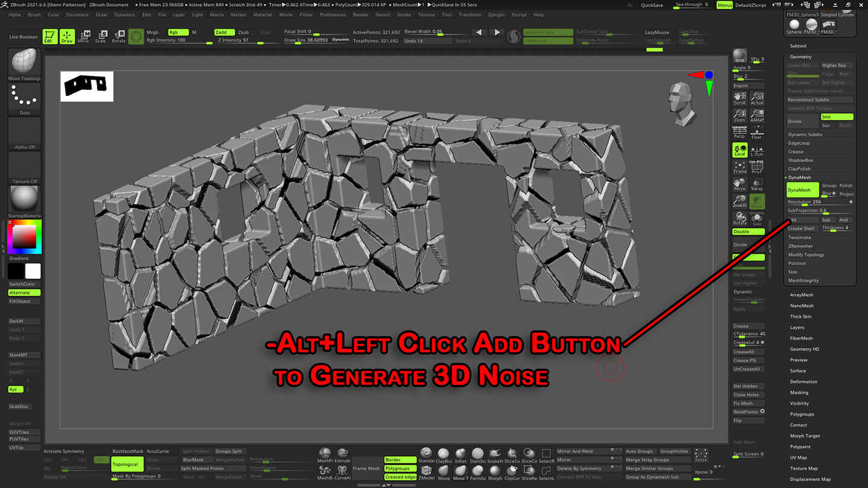868x488 pixels.
Task: Open the Preferences menu
Action: pos(333,15)
